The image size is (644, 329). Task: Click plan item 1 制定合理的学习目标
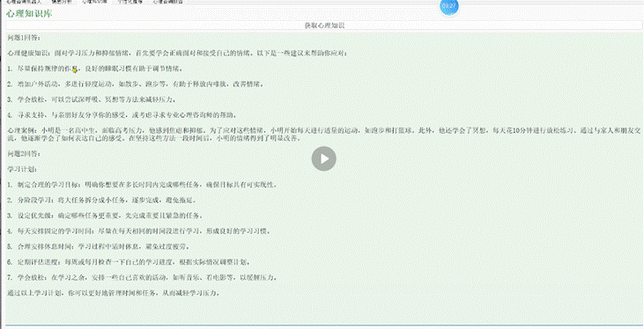(142, 185)
